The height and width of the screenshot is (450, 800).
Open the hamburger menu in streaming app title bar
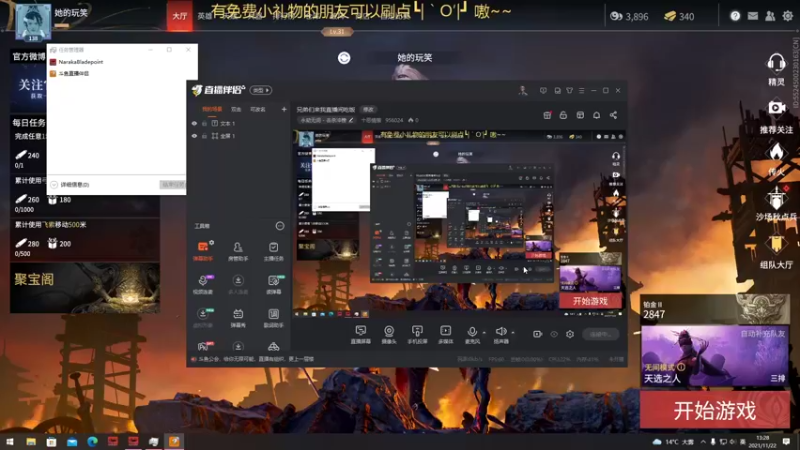coord(582,91)
